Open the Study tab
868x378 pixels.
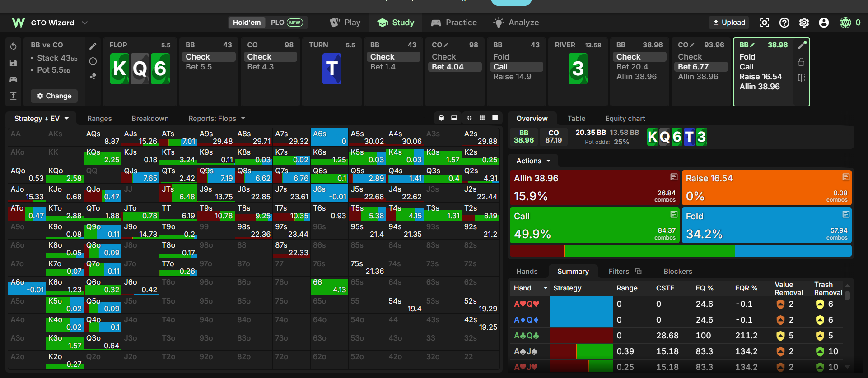(x=396, y=23)
